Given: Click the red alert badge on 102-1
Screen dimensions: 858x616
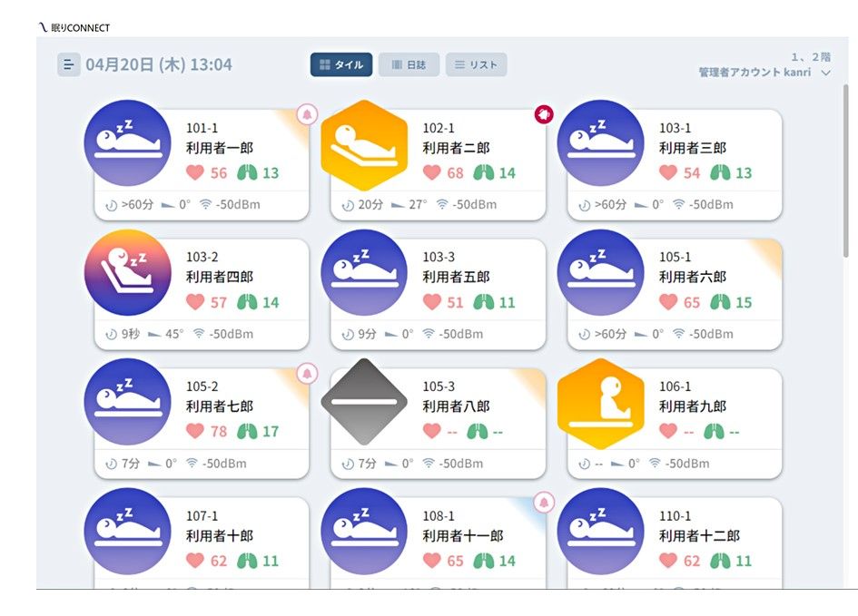Looking at the screenshot, I should coord(544,114).
